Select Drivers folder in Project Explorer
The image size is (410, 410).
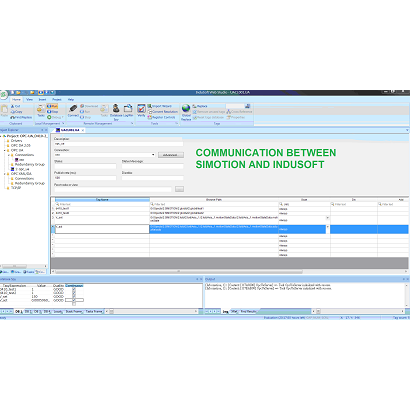coord(15,141)
